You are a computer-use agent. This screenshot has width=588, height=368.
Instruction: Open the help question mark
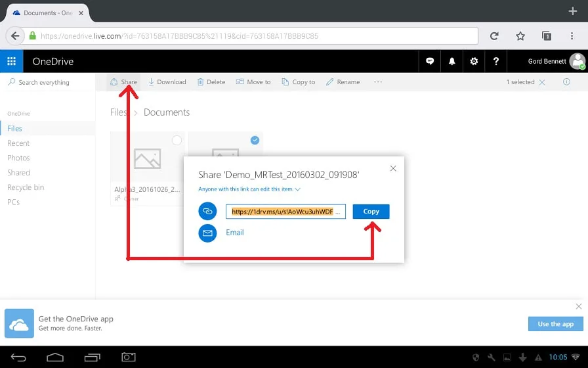[x=495, y=61]
